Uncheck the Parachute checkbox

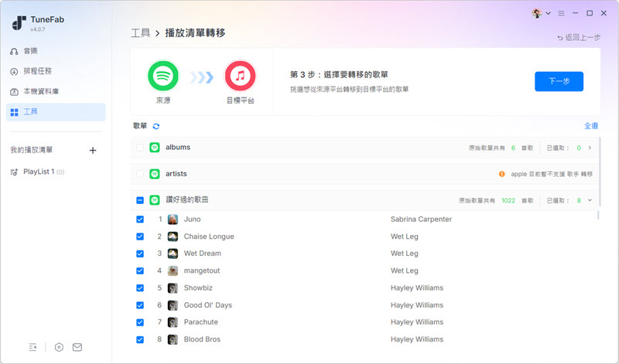click(140, 322)
